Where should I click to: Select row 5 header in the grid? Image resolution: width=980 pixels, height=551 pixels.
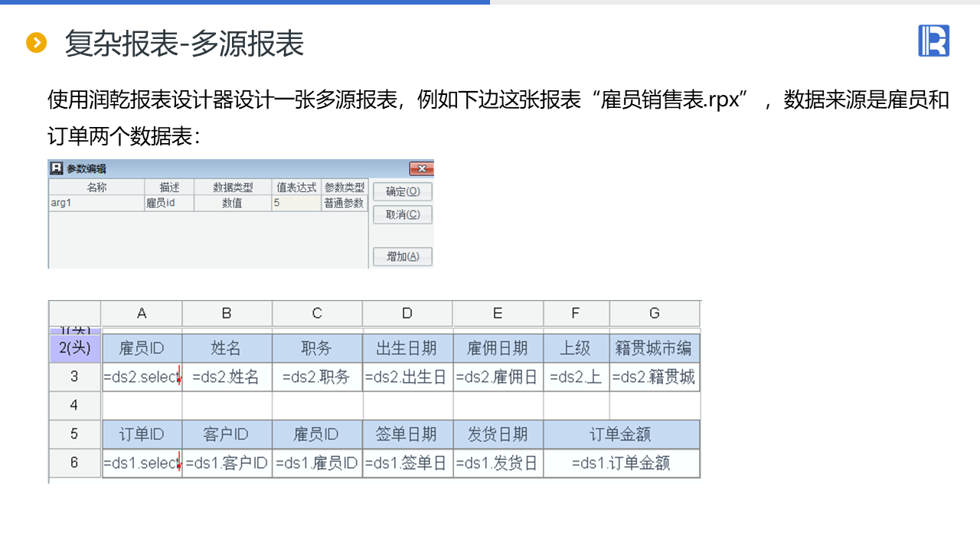75,434
